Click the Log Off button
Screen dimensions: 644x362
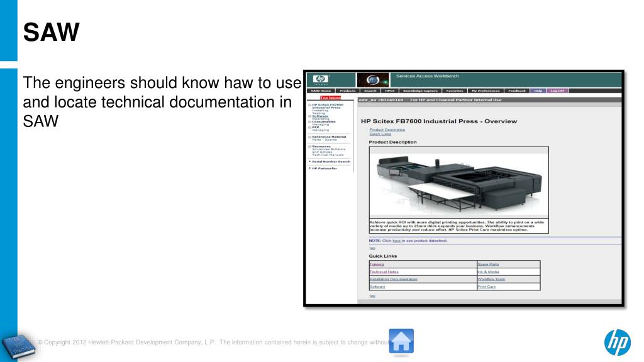pos(557,90)
